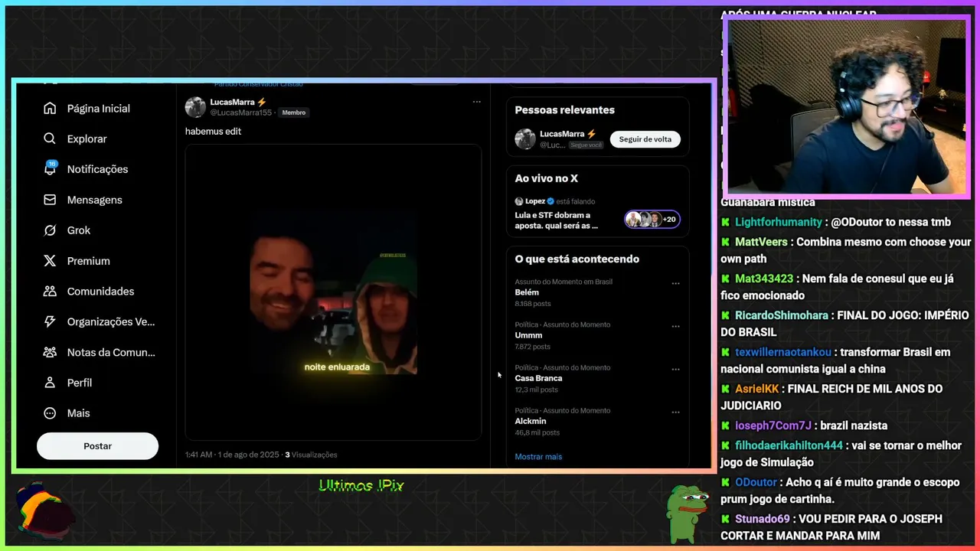
Task: Click chat username filhodaerikahilton444
Action: [789, 445]
